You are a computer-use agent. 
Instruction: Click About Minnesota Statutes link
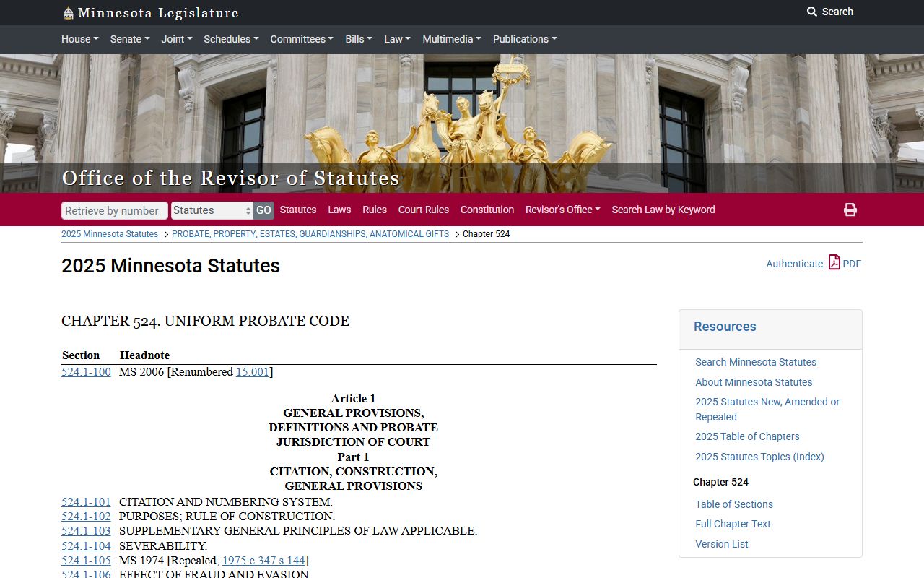point(754,382)
